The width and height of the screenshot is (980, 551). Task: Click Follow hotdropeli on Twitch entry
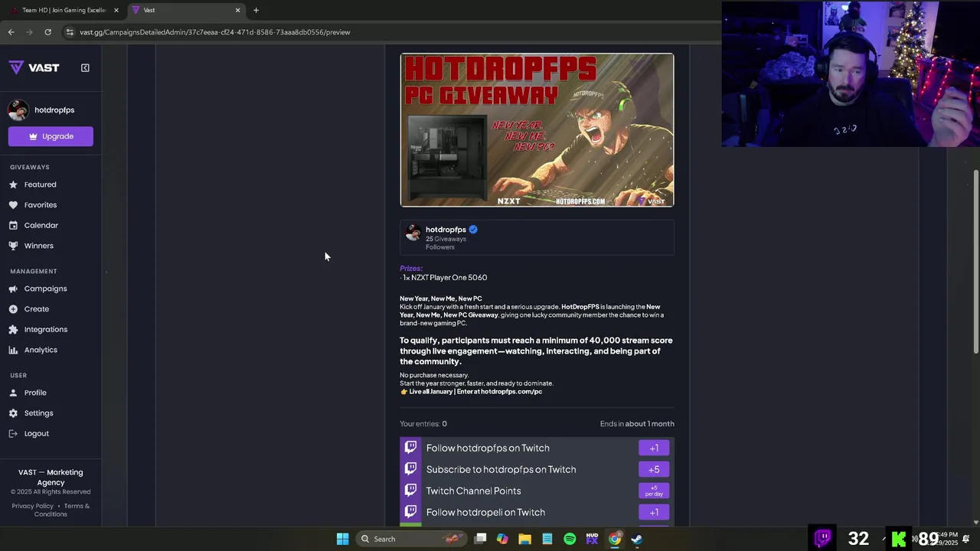tap(537, 512)
